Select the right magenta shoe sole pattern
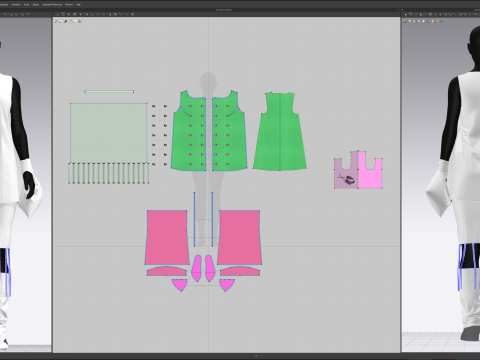 tap(209, 268)
